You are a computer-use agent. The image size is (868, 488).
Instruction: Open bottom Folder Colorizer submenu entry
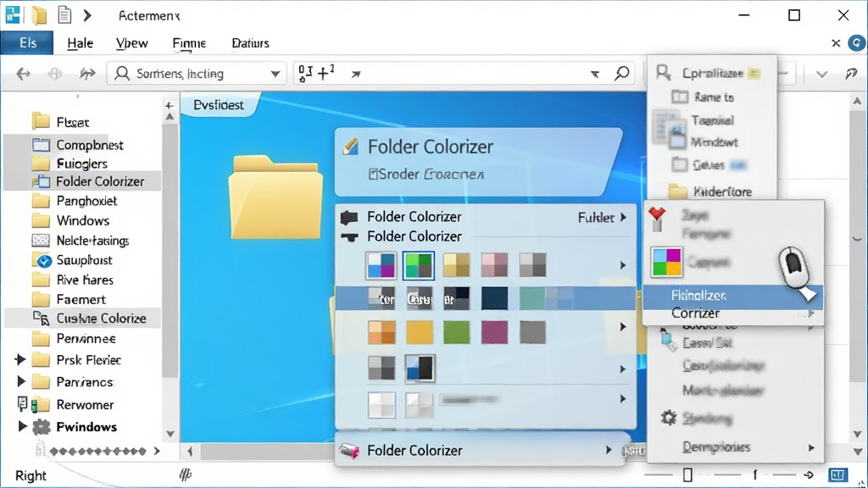point(481,451)
